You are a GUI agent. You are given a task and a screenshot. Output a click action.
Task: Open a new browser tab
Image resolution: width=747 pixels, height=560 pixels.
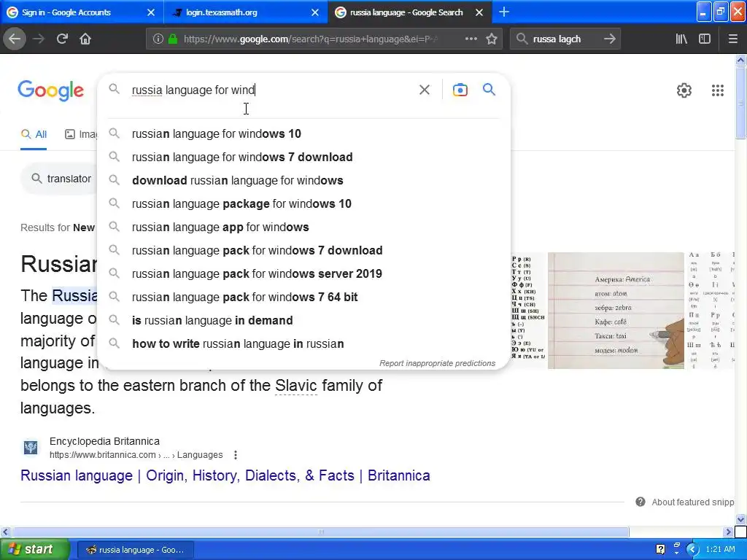tap(504, 12)
